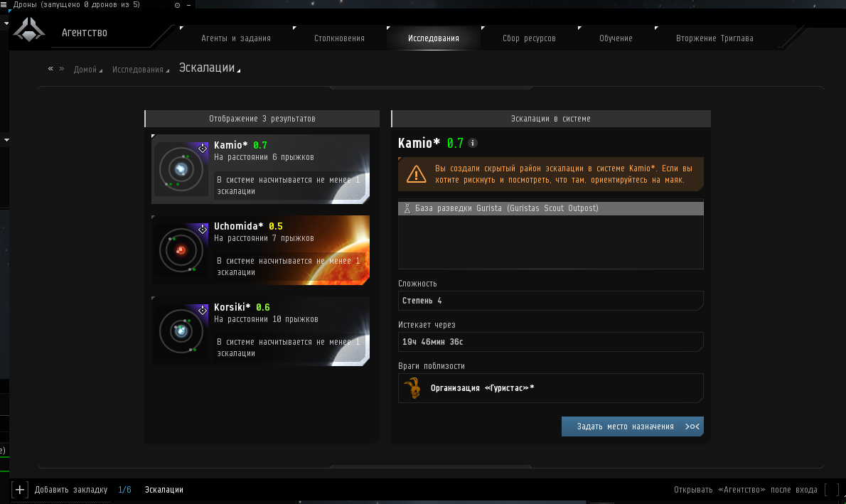Click 'На расстоянии 6 прыжков' text
This screenshot has width=846, height=504.
(264, 157)
